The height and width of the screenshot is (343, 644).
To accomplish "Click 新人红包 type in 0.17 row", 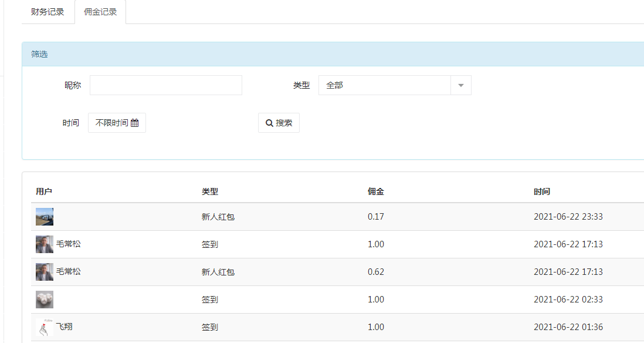I will [218, 217].
